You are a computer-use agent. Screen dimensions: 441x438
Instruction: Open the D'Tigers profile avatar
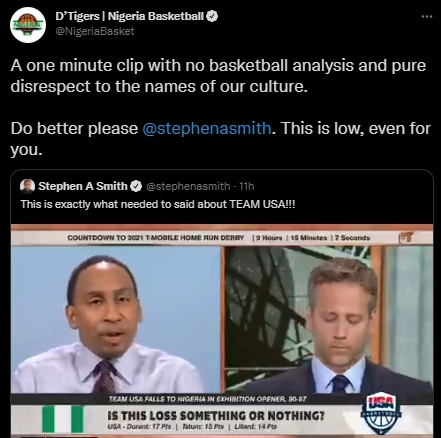(x=28, y=25)
